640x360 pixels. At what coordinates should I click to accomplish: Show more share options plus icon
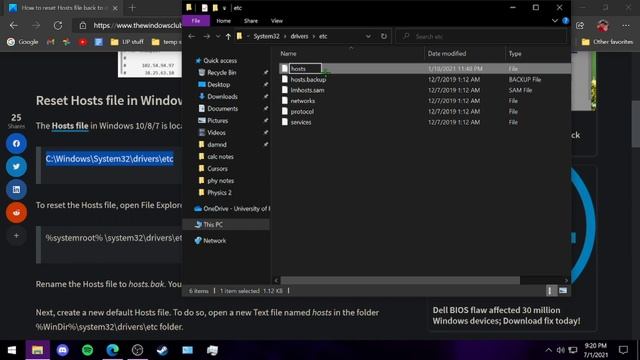(x=16, y=236)
